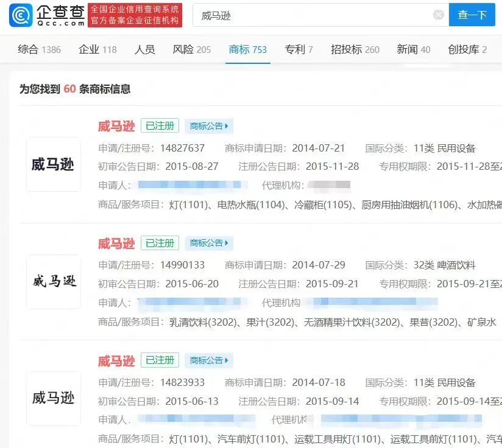Open the 招投标 260 tab
The height and width of the screenshot is (448, 502).
[x=355, y=49]
